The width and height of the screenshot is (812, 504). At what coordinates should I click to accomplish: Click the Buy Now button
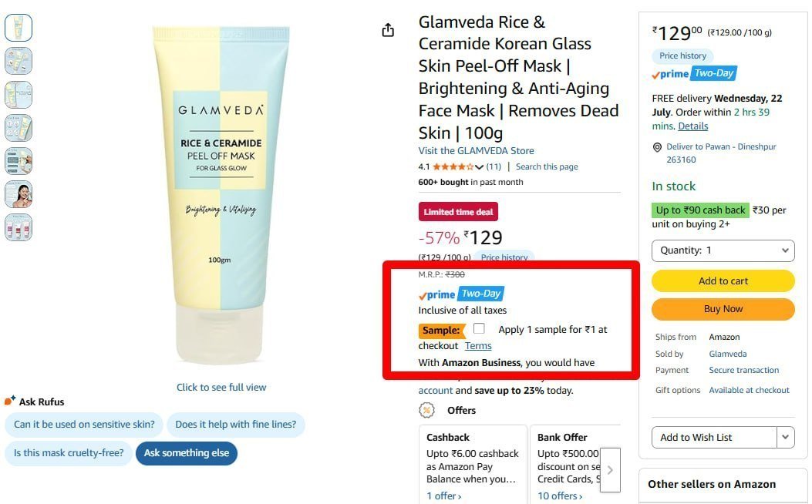tap(723, 309)
